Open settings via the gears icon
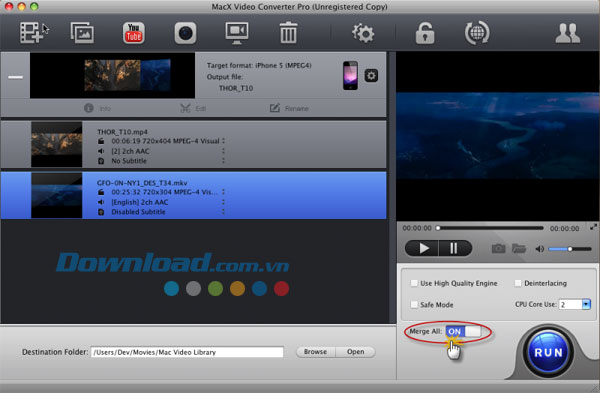Viewport: 600px width, 393px height. click(363, 33)
